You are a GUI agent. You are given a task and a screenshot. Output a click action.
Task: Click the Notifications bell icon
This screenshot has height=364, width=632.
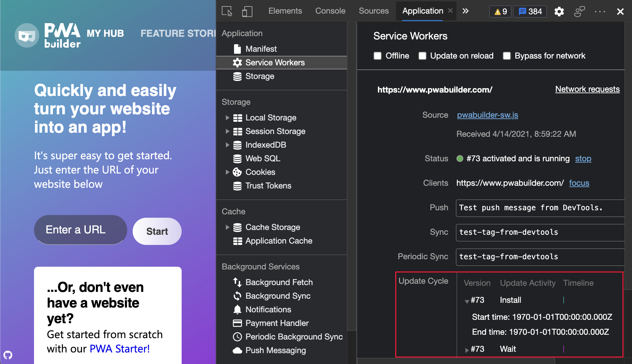[x=238, y=309]
